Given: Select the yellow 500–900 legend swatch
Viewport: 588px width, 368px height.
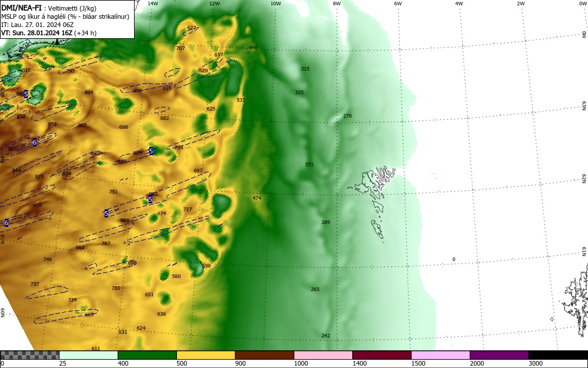Looking at the screenshot, I should coord(206,355).
